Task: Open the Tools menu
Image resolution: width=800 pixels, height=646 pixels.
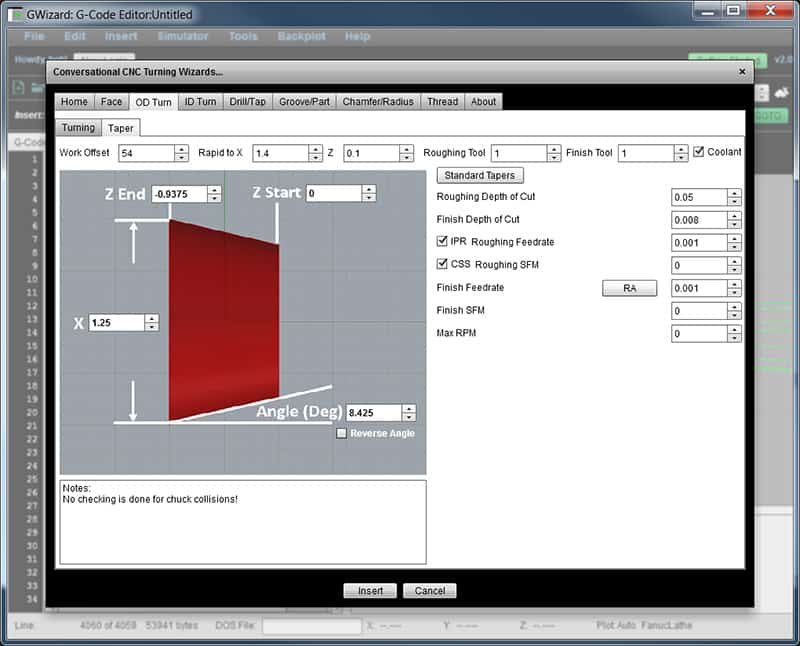Action: tap(241, 36)
